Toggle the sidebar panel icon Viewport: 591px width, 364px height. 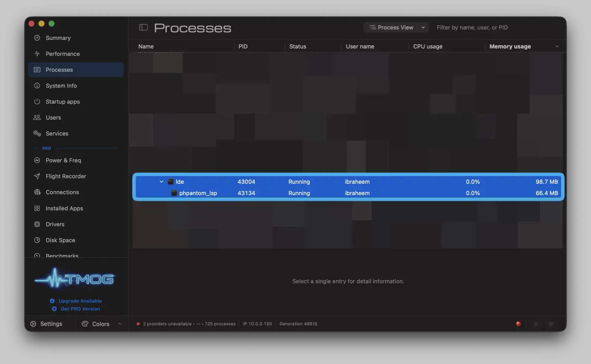pyautogui.click(x=143, y=27)
